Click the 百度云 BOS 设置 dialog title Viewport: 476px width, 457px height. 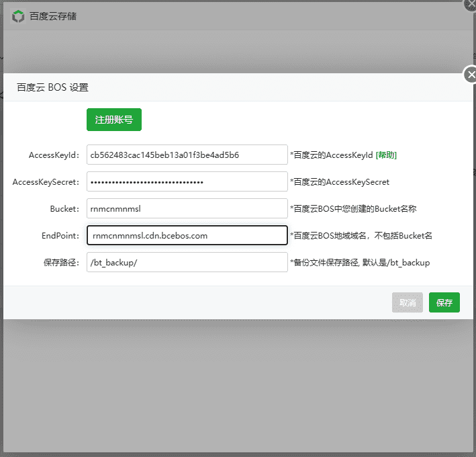pos(52,87)
